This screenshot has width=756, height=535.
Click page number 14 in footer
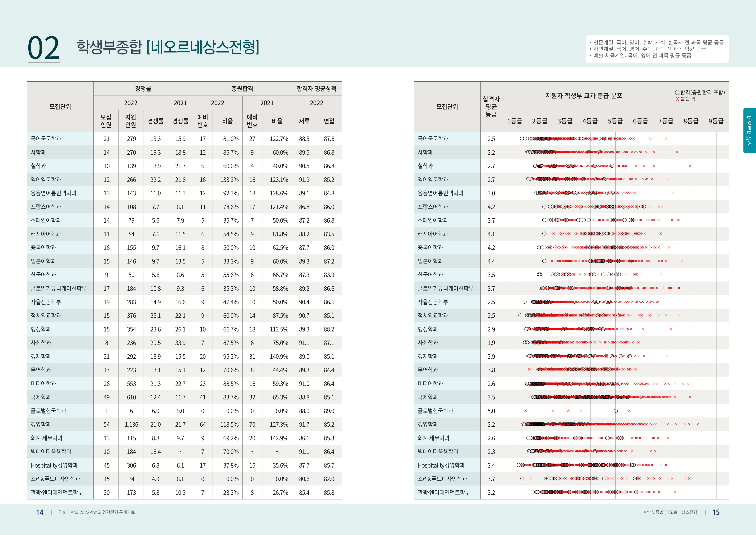(39, 512)
